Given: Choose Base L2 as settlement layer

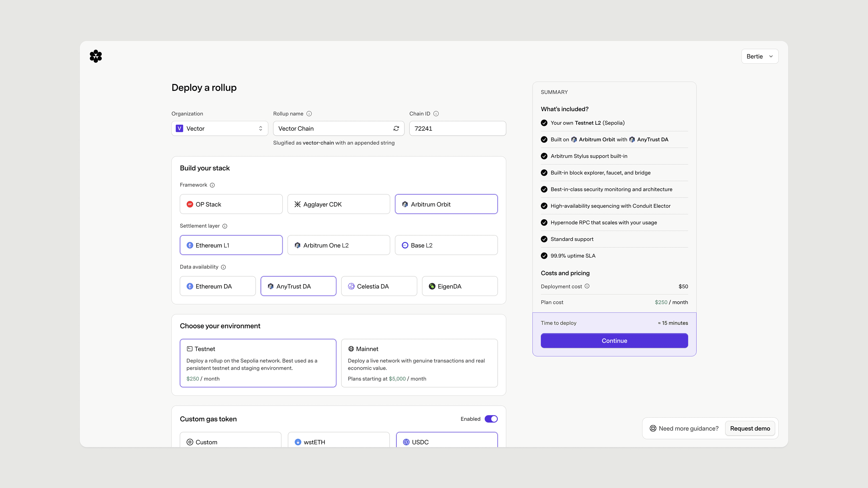Looking at the screenshot, I should tap(446, 245).
